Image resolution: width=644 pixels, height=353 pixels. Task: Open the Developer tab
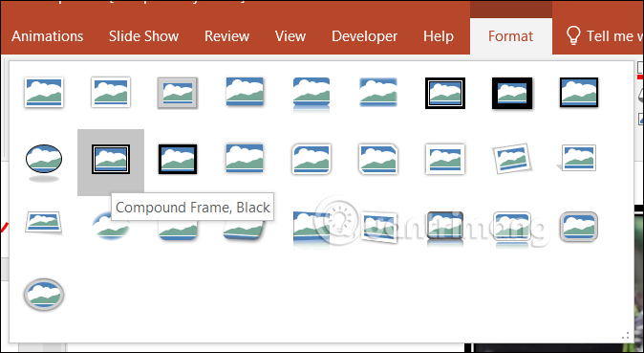pos(364,36)
